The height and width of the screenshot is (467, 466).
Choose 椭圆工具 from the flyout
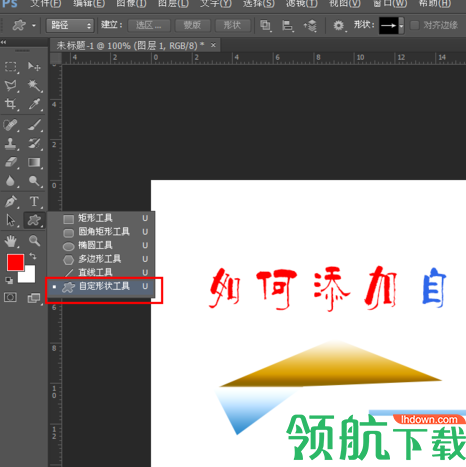(101, 245)
